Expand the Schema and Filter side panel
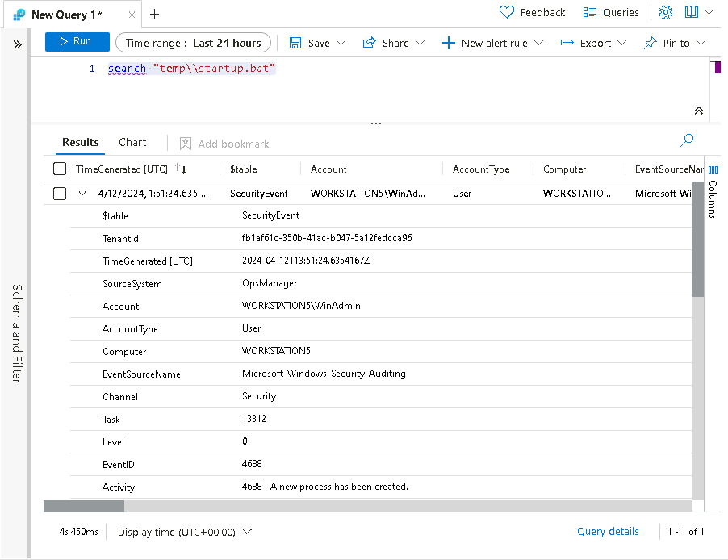The image size is (728, 560). tap(17, 44)
